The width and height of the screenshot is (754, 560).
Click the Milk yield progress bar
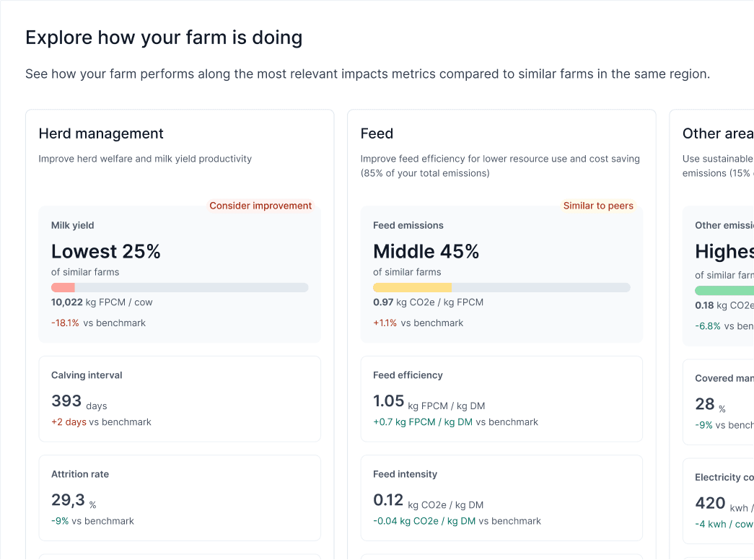(x=180, y=287)
